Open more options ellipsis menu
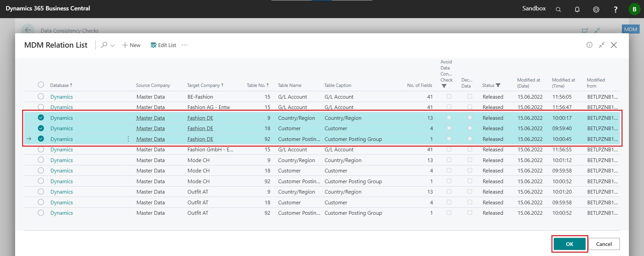644x256 pixels. (185, 45)
